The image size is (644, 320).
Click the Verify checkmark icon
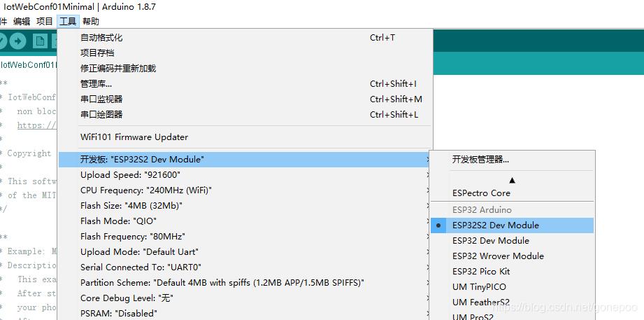click(x=2, y=41)
